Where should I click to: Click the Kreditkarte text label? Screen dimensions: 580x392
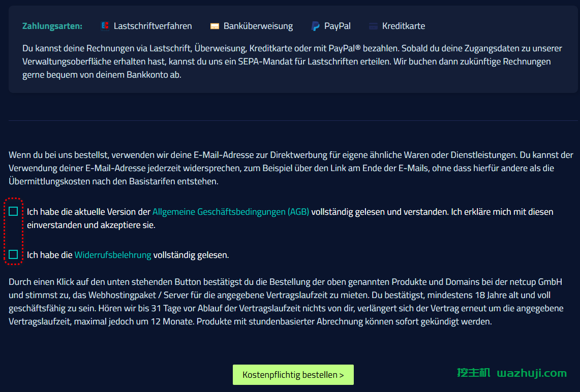coord(404,26)
